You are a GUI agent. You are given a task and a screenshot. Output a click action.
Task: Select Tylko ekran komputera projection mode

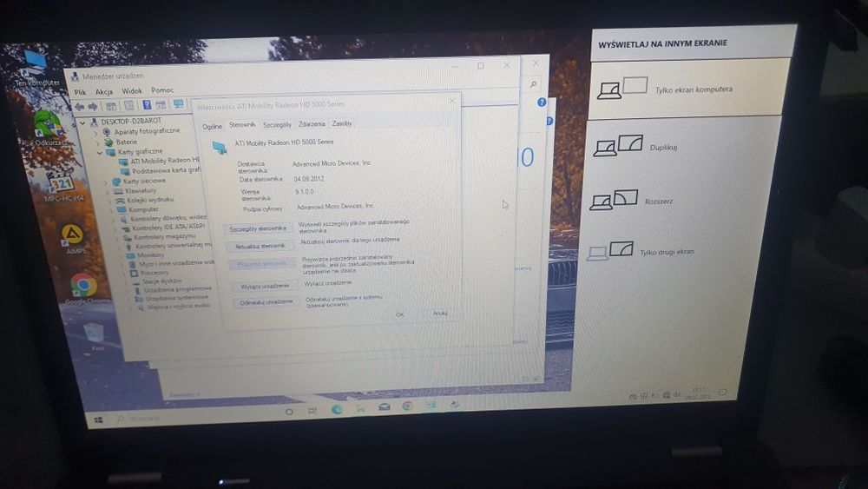tap(689, 89)
